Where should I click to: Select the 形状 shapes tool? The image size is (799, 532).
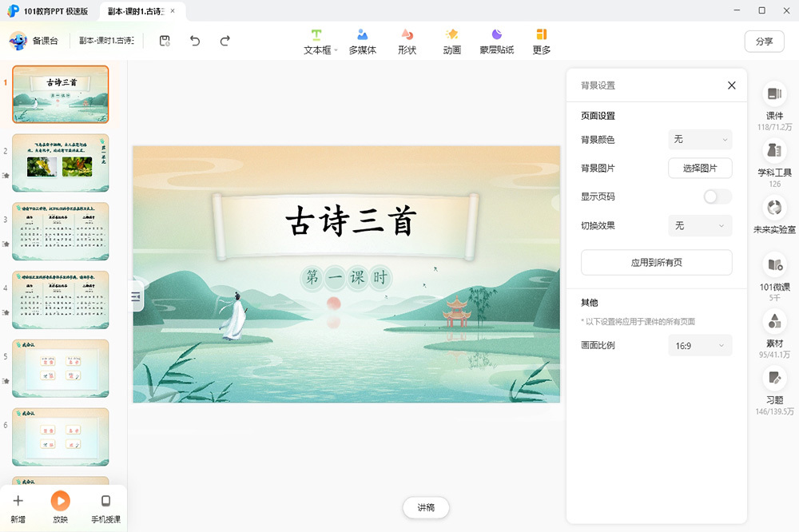tap(407, 41)
